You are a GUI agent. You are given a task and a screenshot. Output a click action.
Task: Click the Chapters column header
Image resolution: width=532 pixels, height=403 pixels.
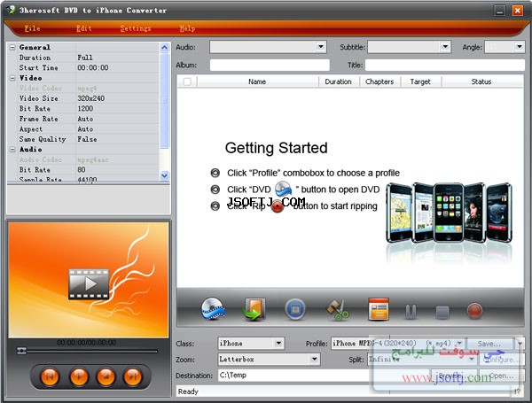pyautogui.click(x=379, y=81)
